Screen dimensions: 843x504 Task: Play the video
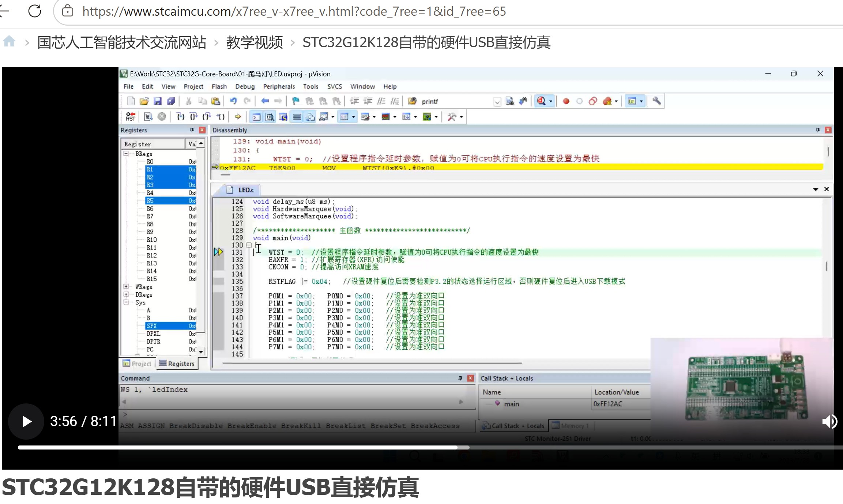tap(26, 421)
